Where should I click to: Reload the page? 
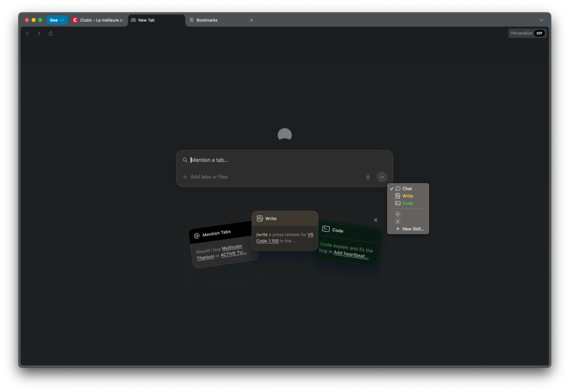[51, 34]
